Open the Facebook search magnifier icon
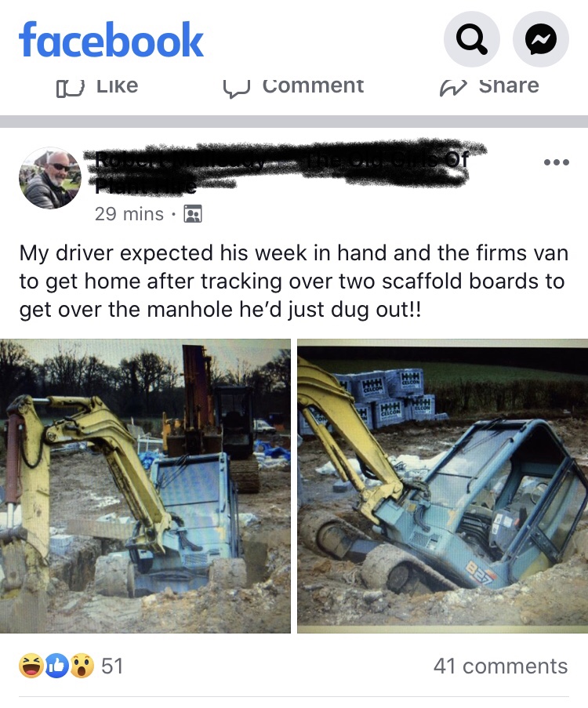588x708 pixels. (471, 40)
